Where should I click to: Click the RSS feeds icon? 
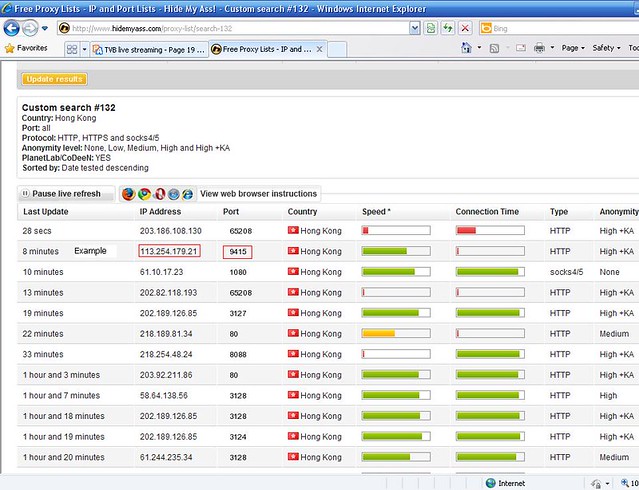[494, 49]
